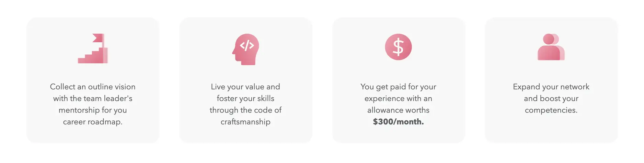Click 'Live your value and' text

pos(245,87)
